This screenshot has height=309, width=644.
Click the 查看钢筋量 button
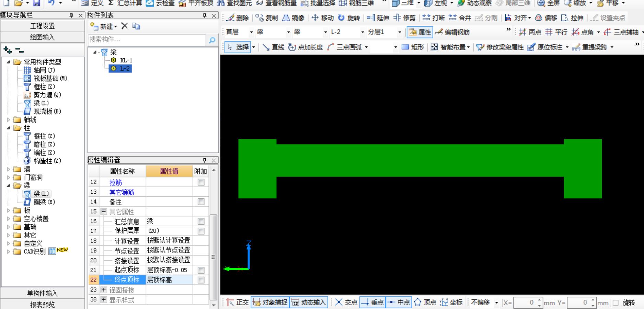[276, 3]
